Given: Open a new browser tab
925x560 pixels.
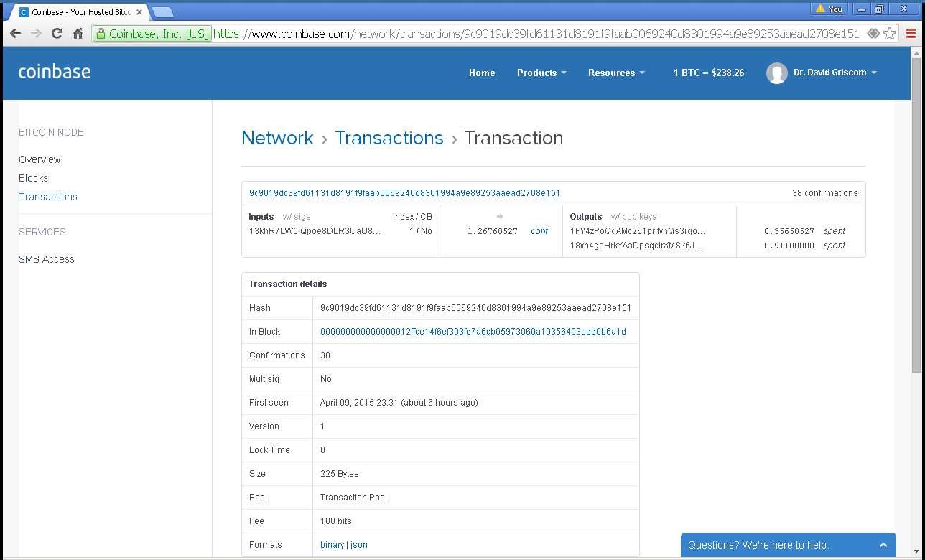Looking at the screenshot, I should tap(163, 11).
